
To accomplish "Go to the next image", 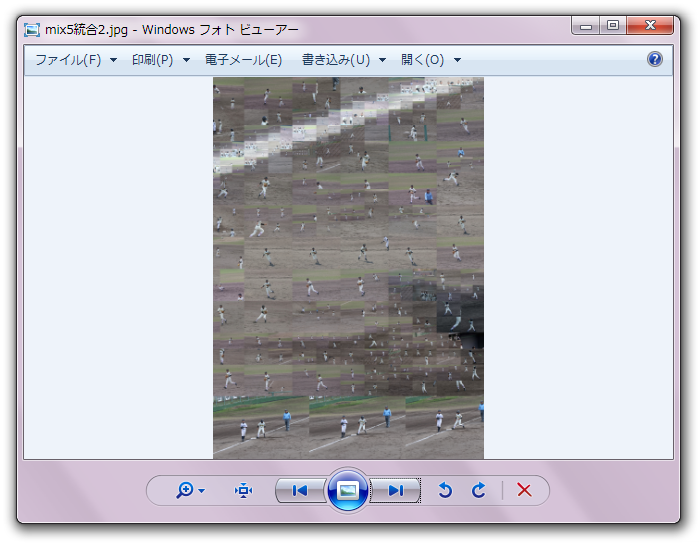I will 396,491.
